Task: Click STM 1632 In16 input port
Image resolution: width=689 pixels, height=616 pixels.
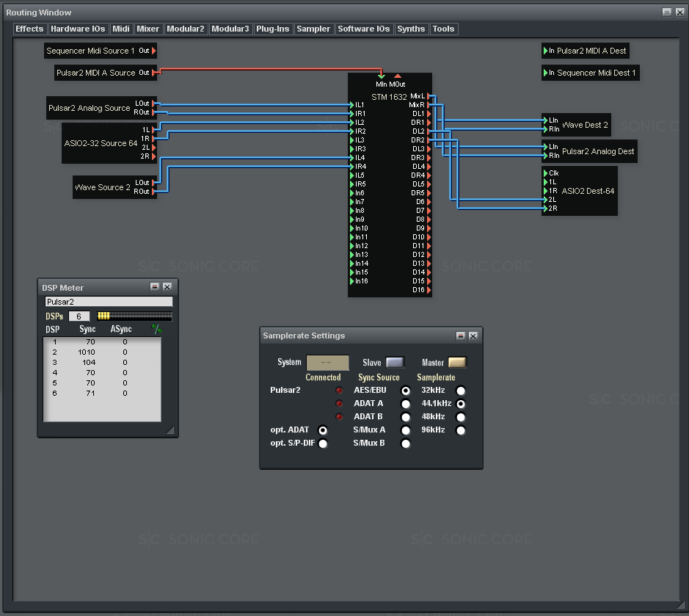Action: (352, 281)
